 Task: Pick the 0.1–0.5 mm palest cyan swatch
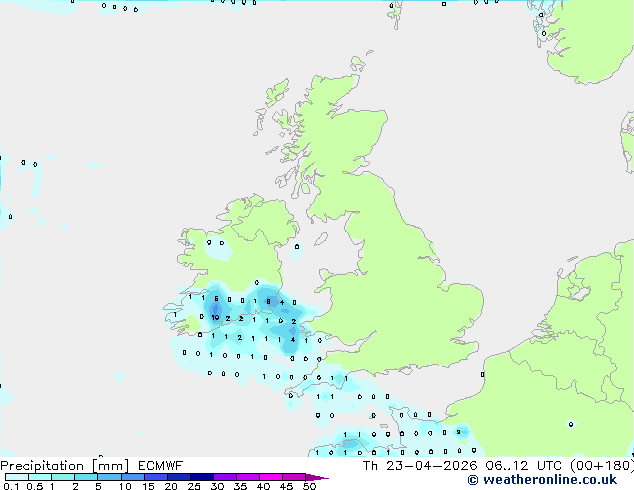(x=17, y=477)
